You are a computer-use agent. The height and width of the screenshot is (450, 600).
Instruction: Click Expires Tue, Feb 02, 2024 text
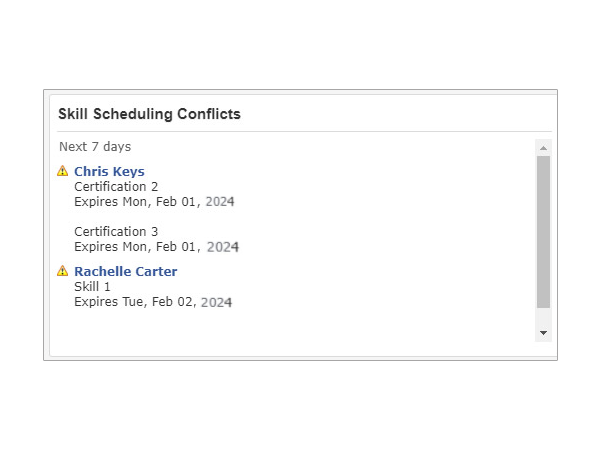153,302
